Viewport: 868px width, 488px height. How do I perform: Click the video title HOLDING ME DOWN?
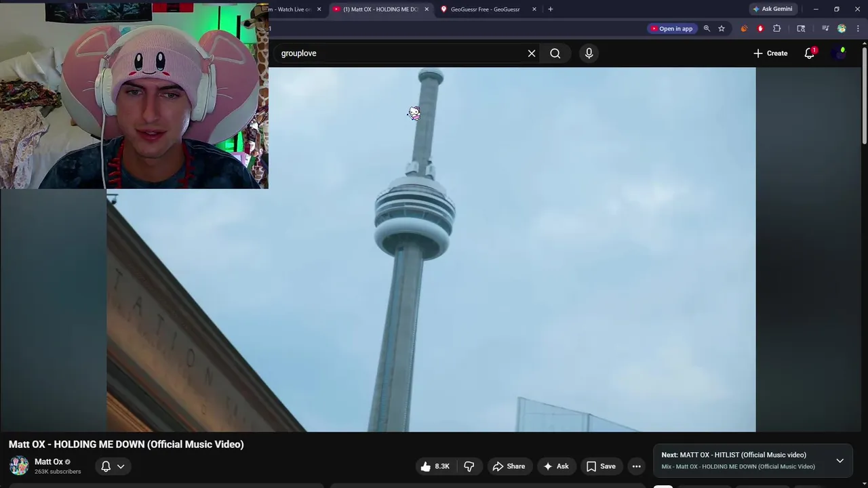pyautogui.click(x=126, y=445)
